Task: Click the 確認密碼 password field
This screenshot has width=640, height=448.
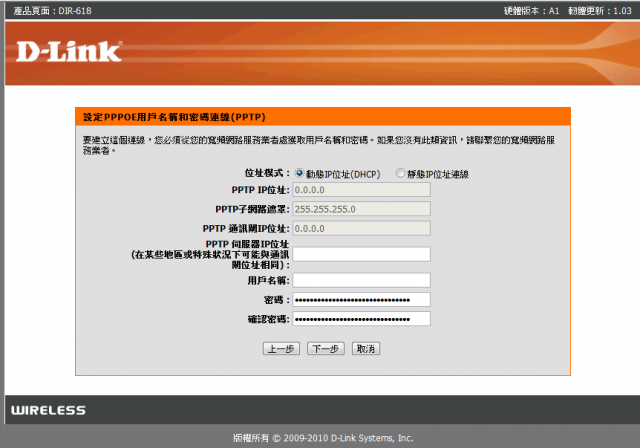Action: point(361,319)
